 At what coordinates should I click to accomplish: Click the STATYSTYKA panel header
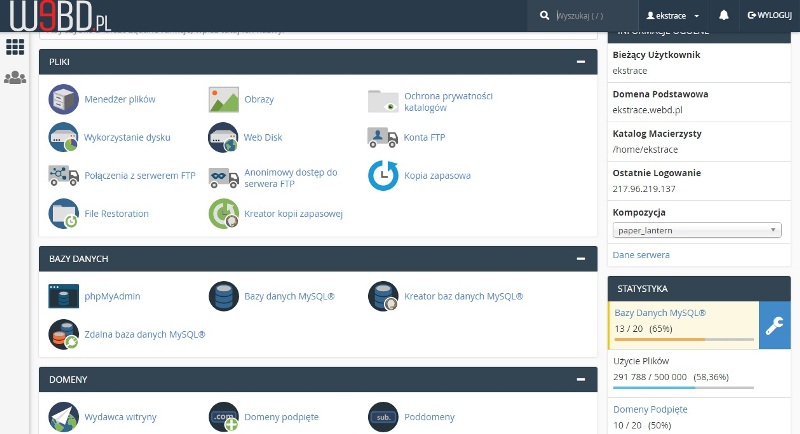point(699,289)
